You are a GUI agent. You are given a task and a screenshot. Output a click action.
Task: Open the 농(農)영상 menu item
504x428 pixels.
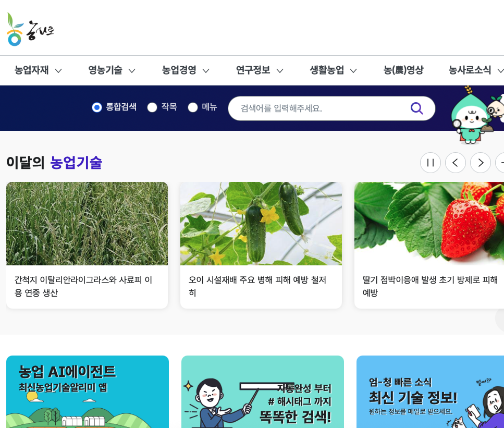coord(403,70)
